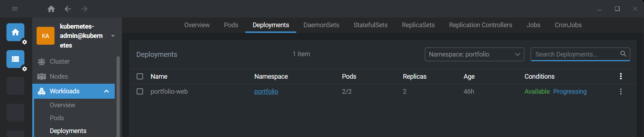Click the search magnifier icon
644x137 pixels.
[623, 54]
